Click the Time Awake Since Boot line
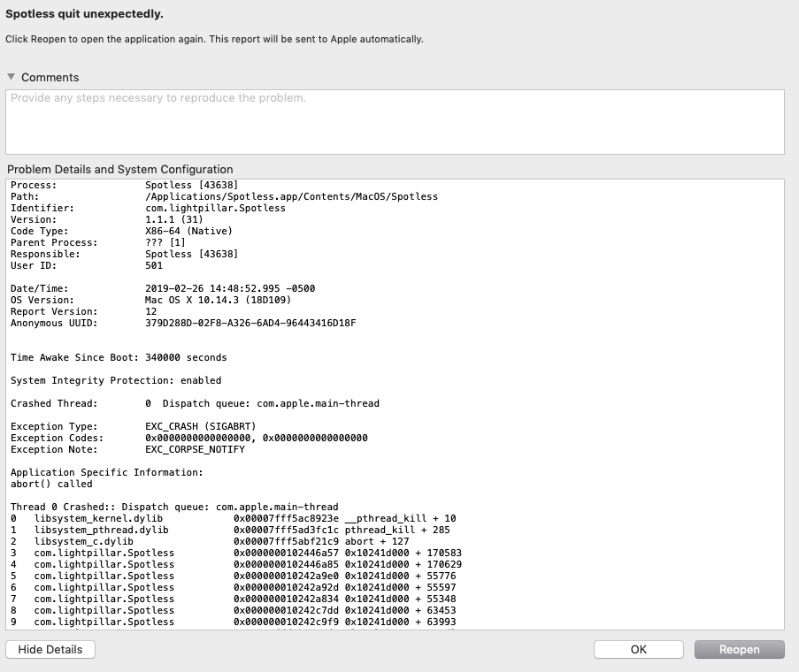Image resolution: width=799 pixels, height=672 pixels. [119, 357]
